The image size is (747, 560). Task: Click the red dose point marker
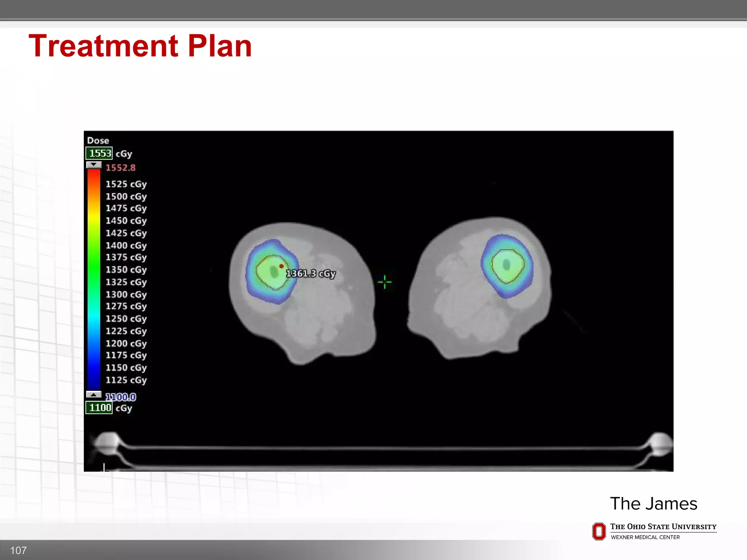click(x=282, y=266)
